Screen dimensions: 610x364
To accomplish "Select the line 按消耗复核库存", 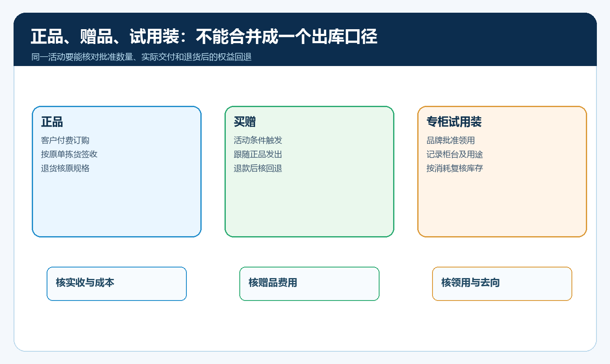I will pyautogui.click(x=455, y=168).
